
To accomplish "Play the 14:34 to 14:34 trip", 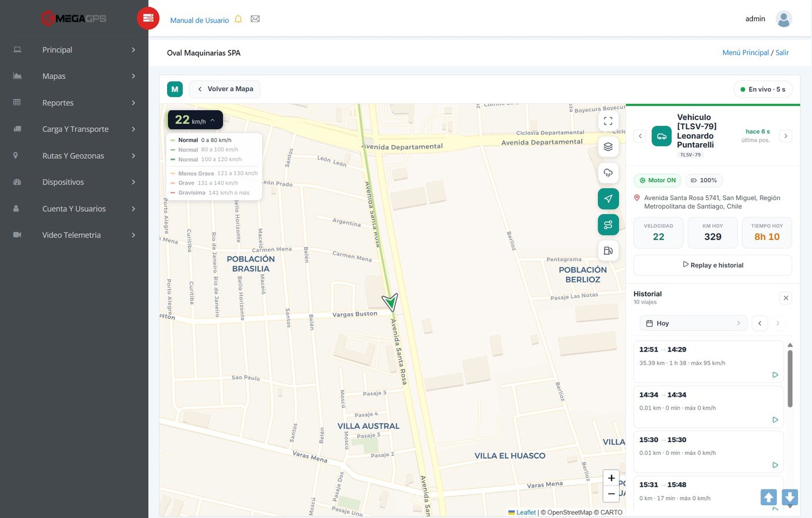I will point(775,420).
